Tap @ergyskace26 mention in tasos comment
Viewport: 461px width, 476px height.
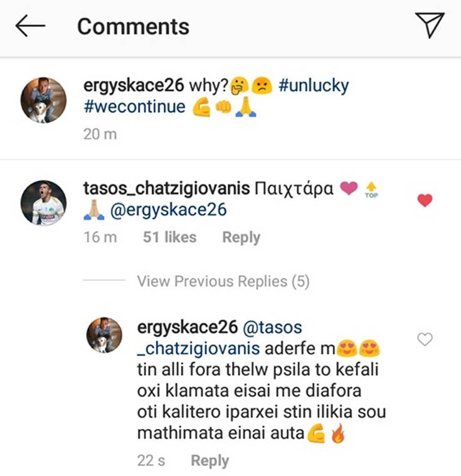[x=168, y=211]
